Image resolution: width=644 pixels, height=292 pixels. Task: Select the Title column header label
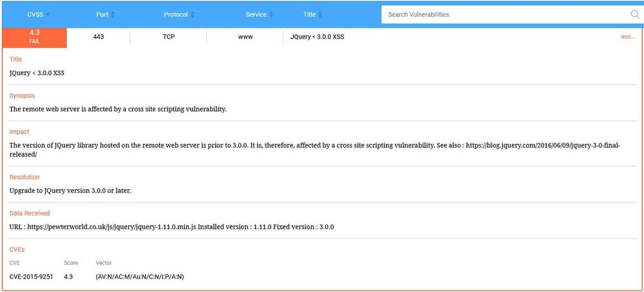coord(309,15)
